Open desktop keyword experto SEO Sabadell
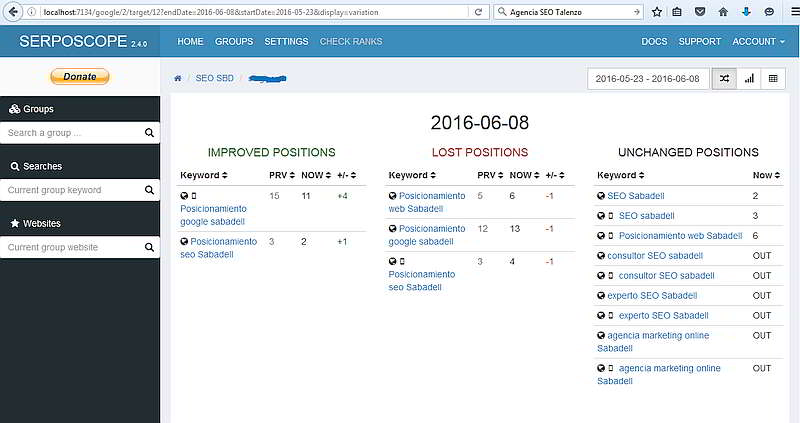This screenshot has height=423, width=800. pyautogui.click(x=652, y=295)
